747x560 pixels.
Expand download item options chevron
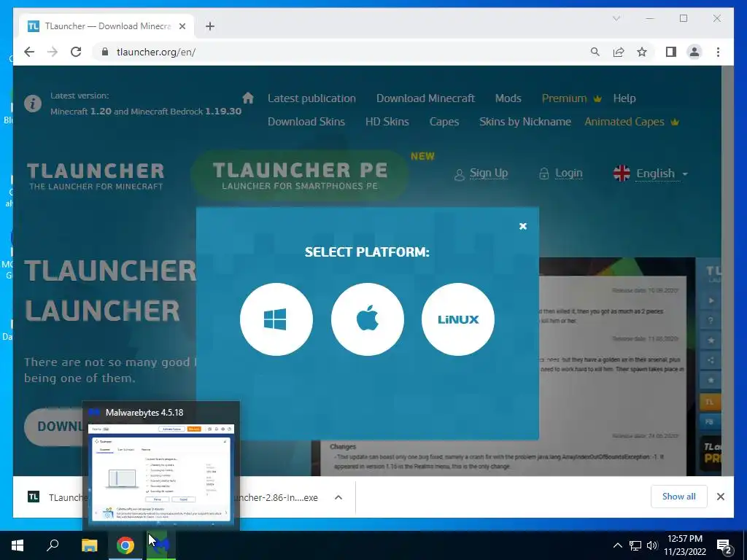338,497
